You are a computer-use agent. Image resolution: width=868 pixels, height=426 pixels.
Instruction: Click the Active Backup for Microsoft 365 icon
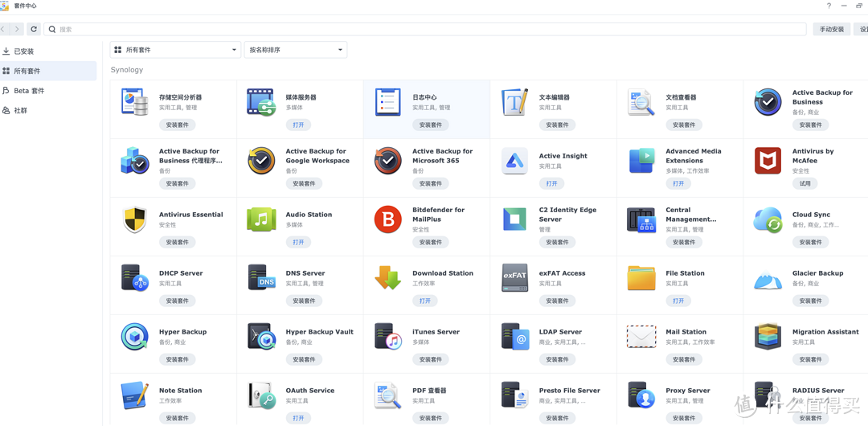387,161
